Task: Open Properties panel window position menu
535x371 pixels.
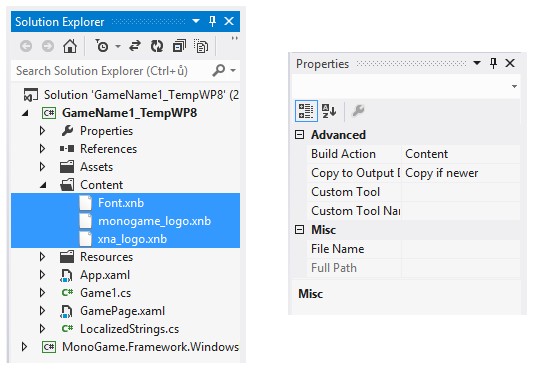Action: (x=477, y=63)
